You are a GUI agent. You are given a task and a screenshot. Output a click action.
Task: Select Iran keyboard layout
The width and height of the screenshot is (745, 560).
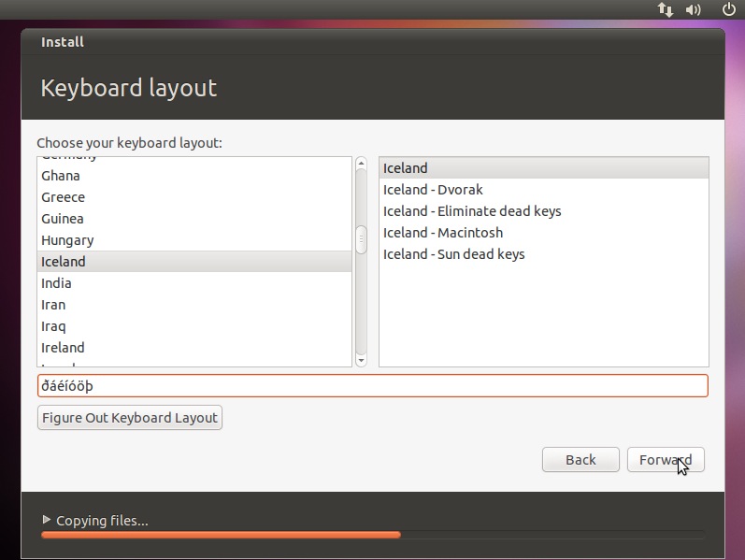(53, 305)
